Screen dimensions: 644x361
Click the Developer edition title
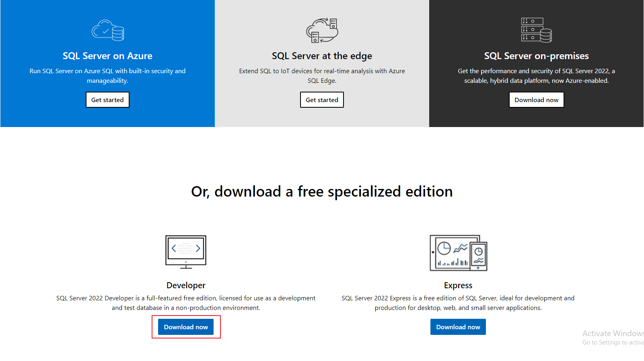(186, 285)
